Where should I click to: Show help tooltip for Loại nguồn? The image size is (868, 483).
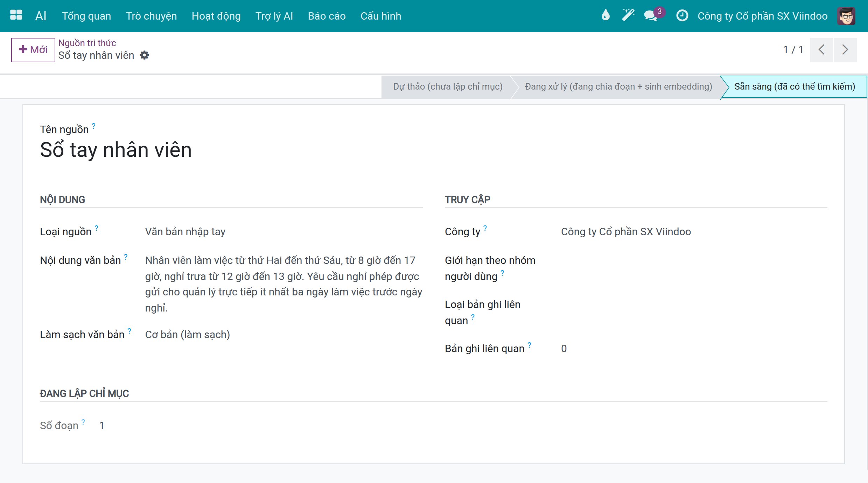pyautogui.click(x=96, y=227)
